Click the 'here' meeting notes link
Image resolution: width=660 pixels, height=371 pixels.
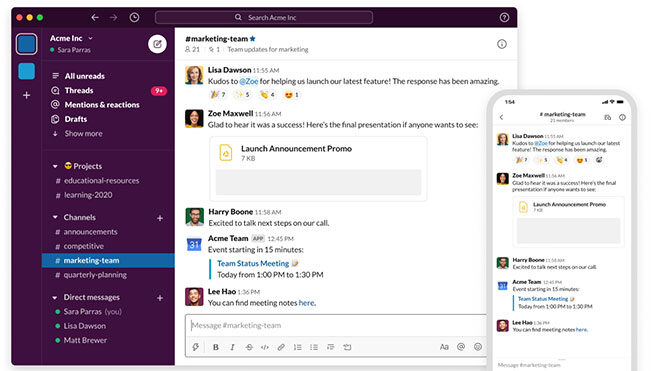point(306,303)
